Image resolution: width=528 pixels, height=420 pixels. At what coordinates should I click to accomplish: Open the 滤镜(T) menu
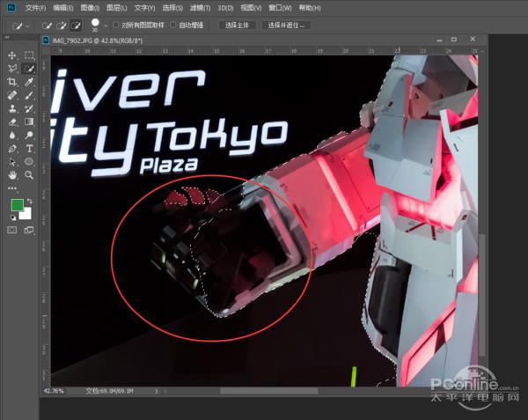click(x=197, y=7)
